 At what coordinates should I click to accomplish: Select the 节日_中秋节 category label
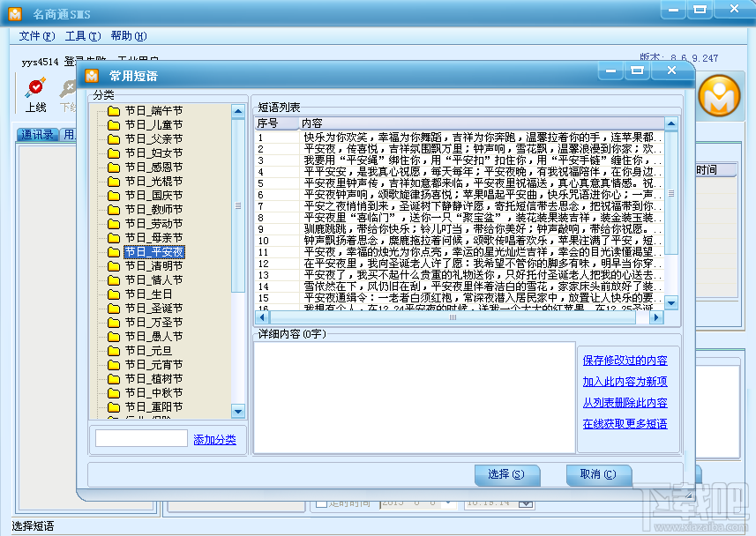(153, 393)
